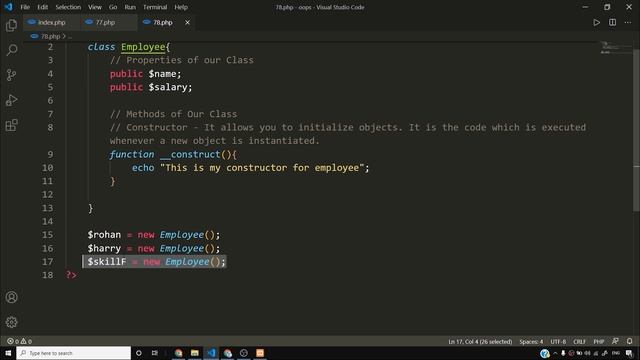640x360 pixels.
Task: Close the 78.php tab
Action: click(187, 22)
